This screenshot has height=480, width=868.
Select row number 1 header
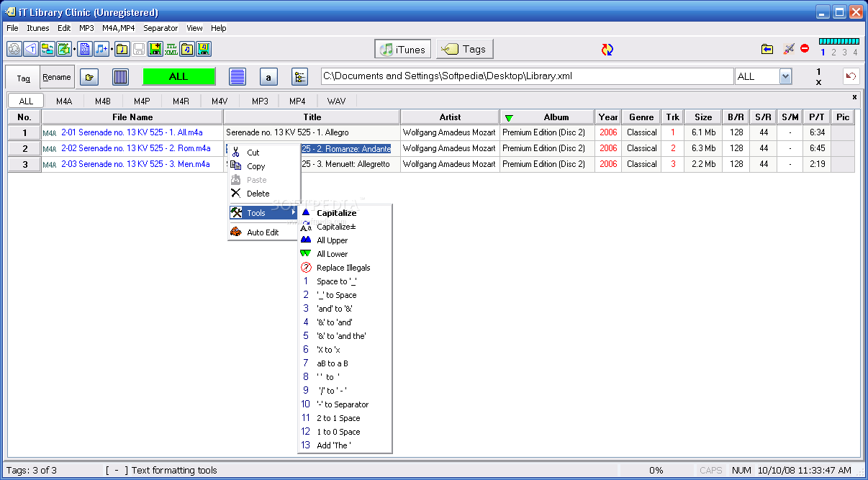24,132
